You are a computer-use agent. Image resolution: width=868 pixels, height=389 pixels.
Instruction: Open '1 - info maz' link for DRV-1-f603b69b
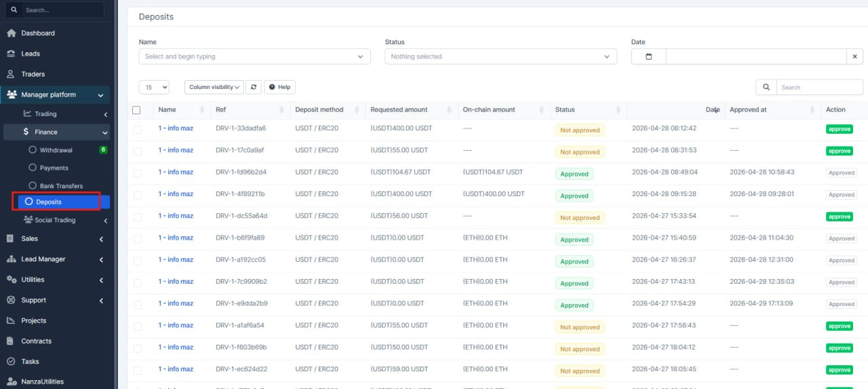pyautogui.click(x=176, y=347)
